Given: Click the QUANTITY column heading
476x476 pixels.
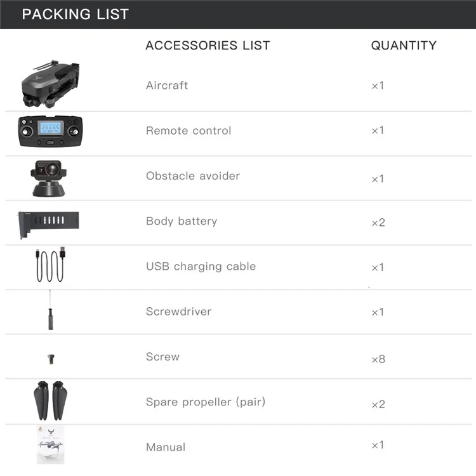Looking at the screenshot, I should [404, 46].
